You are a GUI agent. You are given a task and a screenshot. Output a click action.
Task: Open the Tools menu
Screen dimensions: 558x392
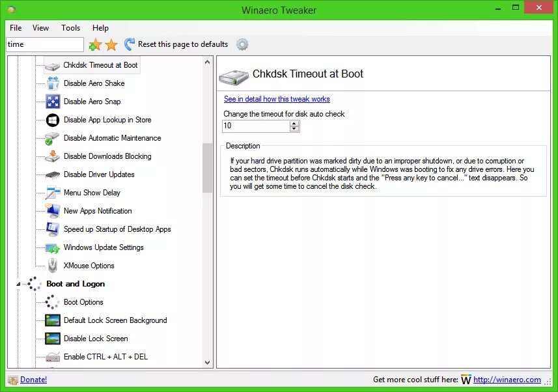click(x=70, y=28)
